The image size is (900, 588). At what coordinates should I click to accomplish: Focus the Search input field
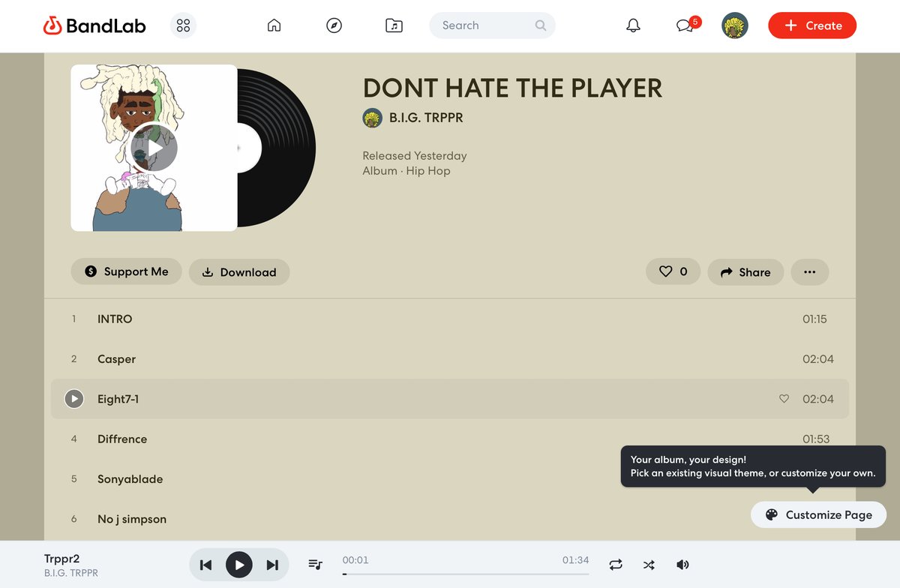(x=492, y=25)
